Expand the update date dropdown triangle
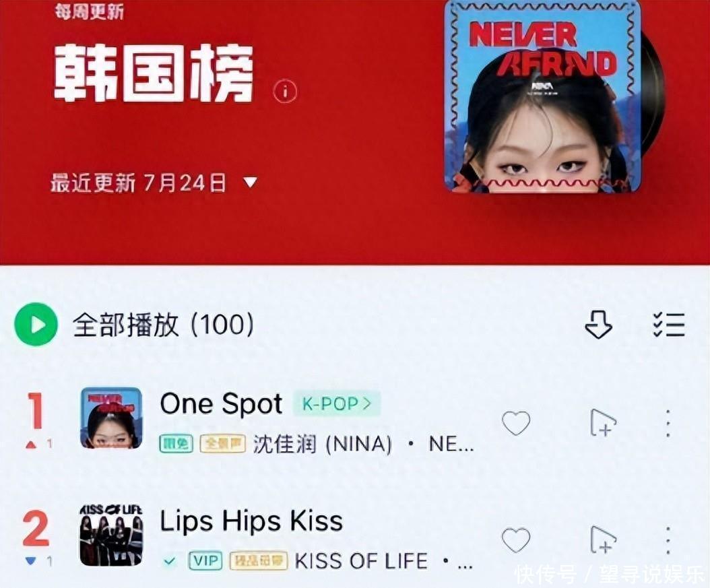The image size is (710, 588). (251, 182)
